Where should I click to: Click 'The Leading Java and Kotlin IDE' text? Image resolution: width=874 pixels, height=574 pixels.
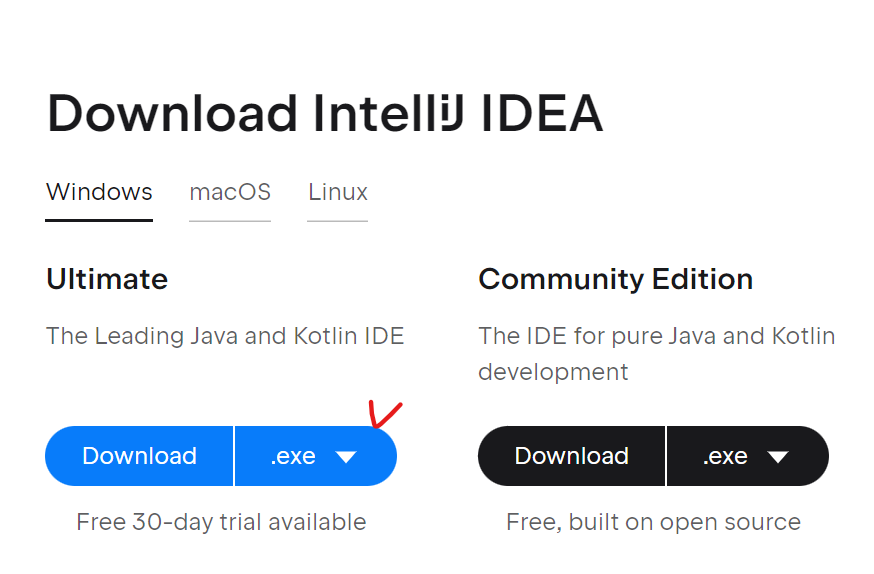coord(225,336)
